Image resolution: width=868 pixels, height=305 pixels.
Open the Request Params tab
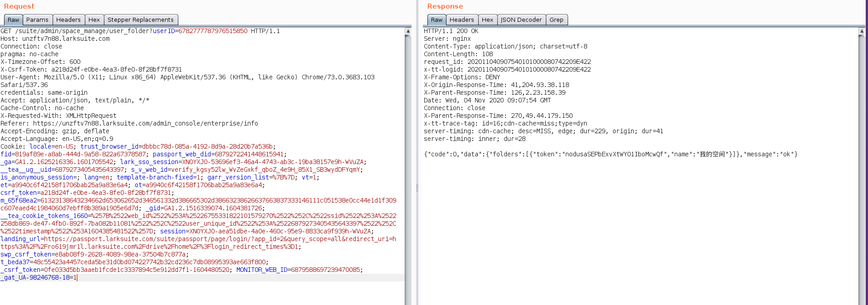37,20
